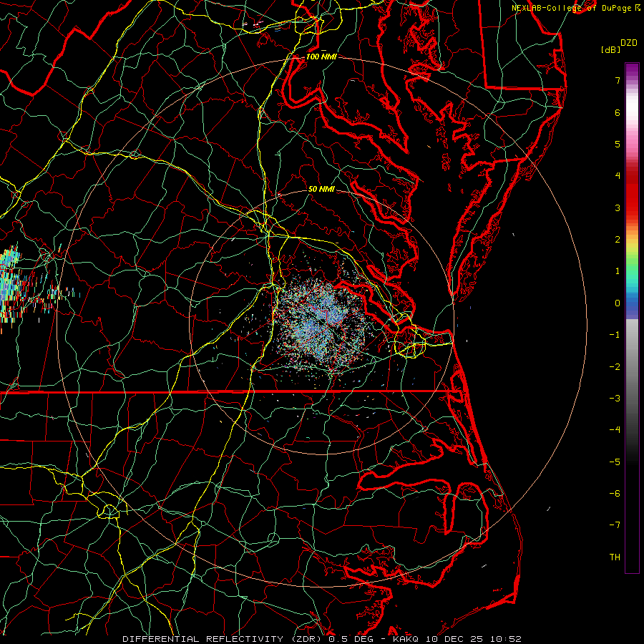Click the 3 value on the dB scale
The width and height of the screenshot is (644, 644).
(x=618, y=208)
